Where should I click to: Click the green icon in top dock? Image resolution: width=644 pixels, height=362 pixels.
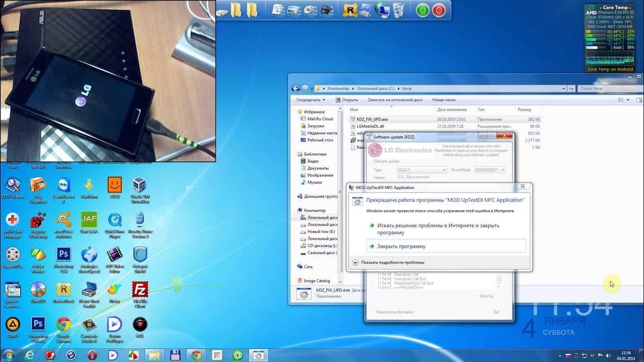point(423,10)
